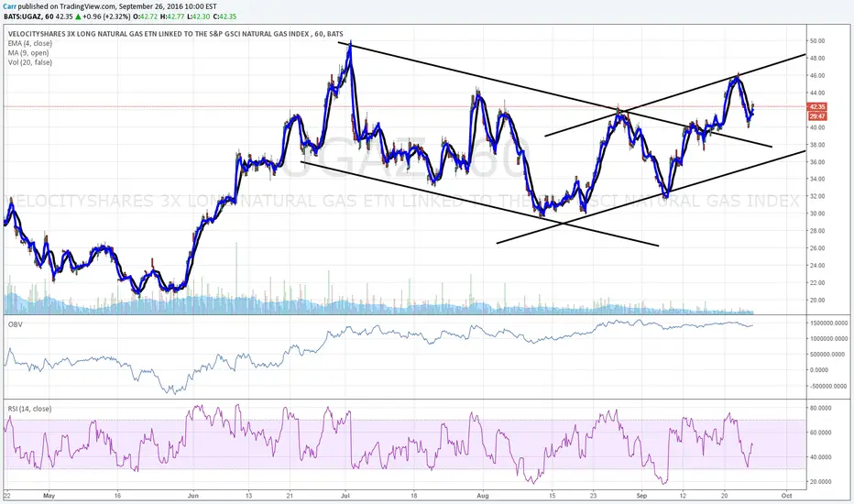
Task: Click the 48.00 price axis label
Action: 817,59
